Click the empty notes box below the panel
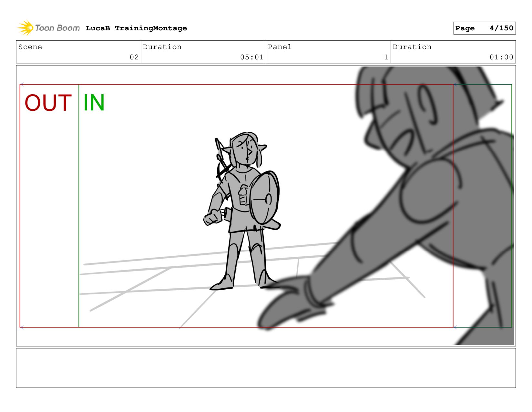This screenshot has width=532, height=412. point(266,368)
